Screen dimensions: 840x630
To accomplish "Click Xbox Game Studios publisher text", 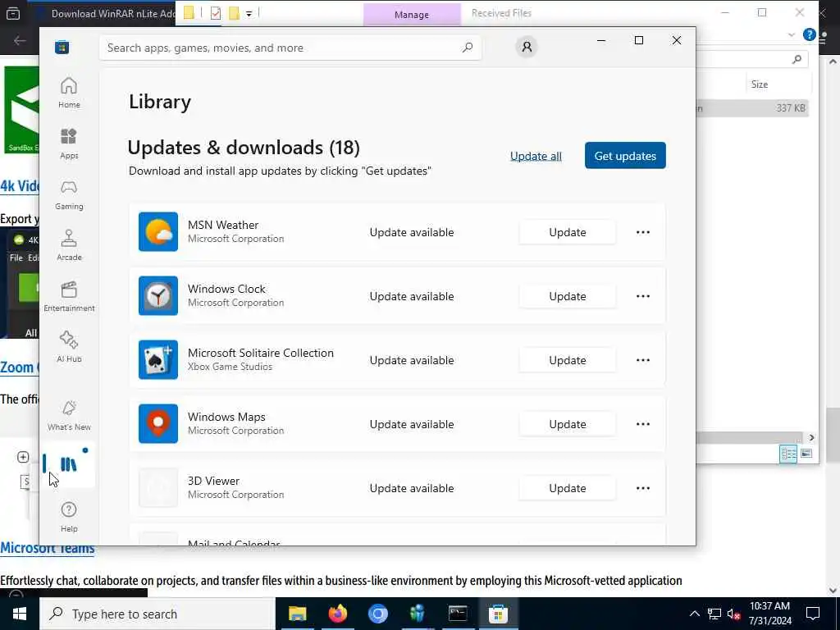I will click(230, 367).
